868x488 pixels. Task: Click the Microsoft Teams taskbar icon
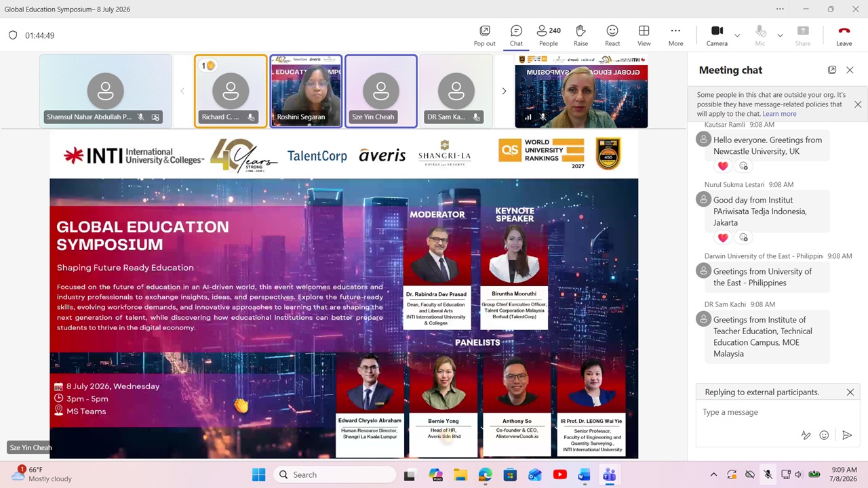point(609,474)
